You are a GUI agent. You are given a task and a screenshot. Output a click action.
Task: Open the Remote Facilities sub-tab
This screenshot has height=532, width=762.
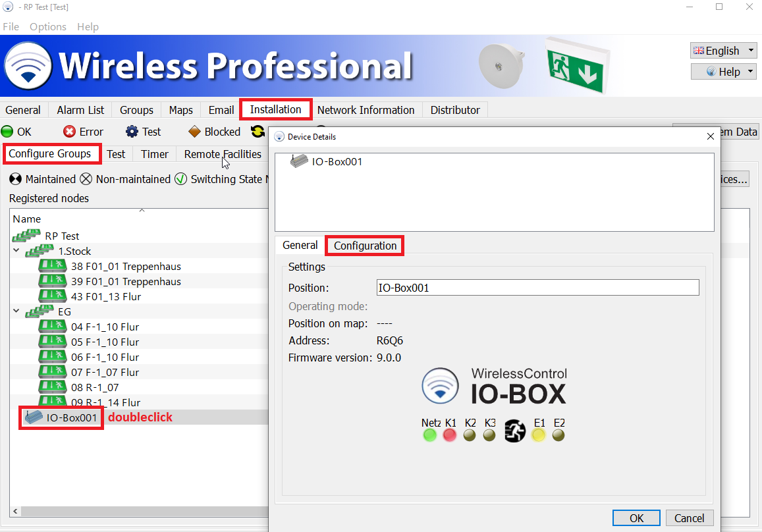[223, 154]
